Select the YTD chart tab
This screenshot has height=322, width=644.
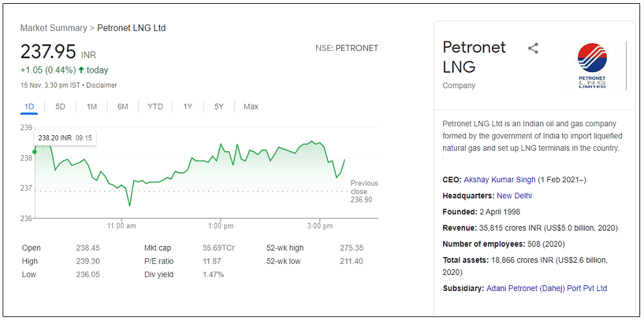pyautogui.click(x=155, y=107)
